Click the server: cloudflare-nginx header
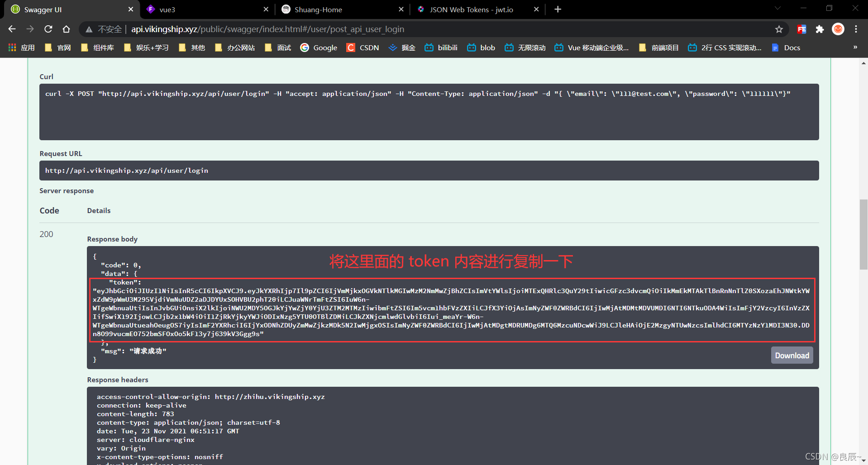The height and width of the screenshot is (465, 868). pyautogui.click(x=146, y=440)
